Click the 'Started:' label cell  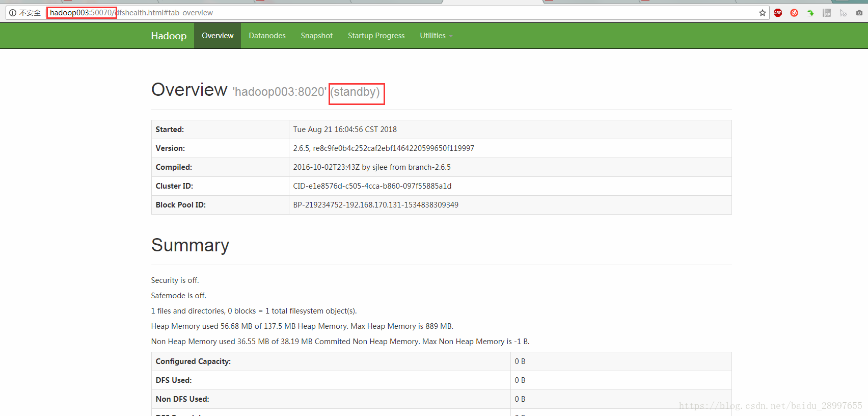click(x=220, y=129)
